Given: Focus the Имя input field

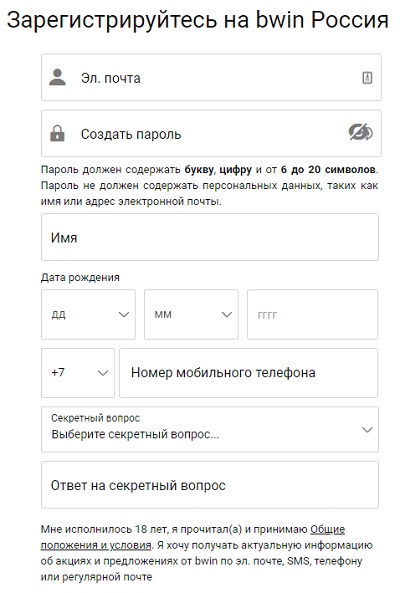Looking at the screenshot, I should [x=210, y=237].
